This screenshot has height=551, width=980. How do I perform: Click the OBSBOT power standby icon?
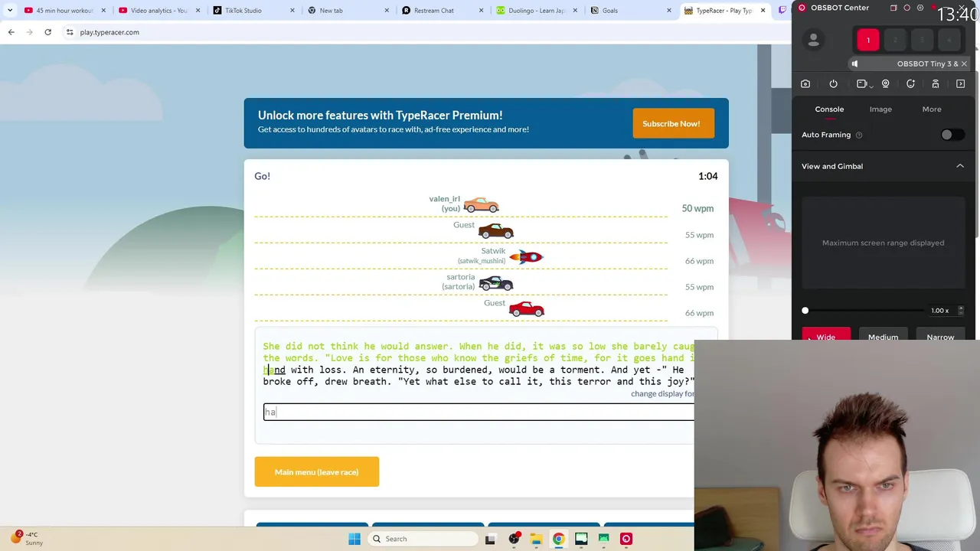833,84
